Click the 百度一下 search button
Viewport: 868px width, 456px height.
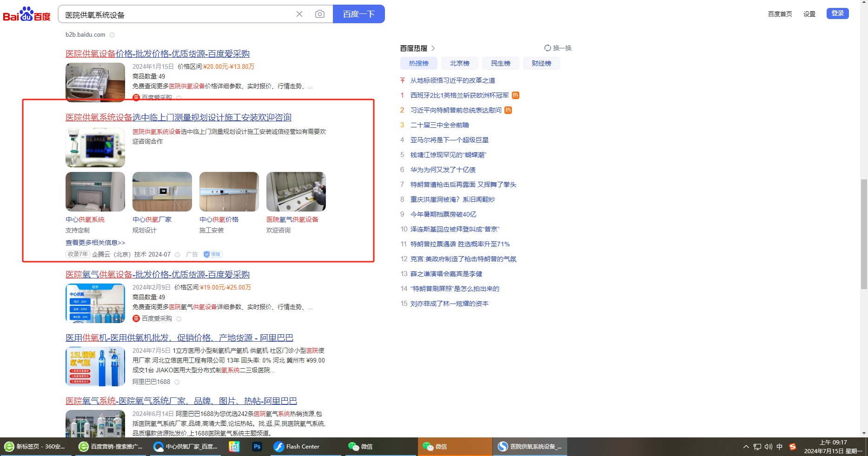(359, 14)
